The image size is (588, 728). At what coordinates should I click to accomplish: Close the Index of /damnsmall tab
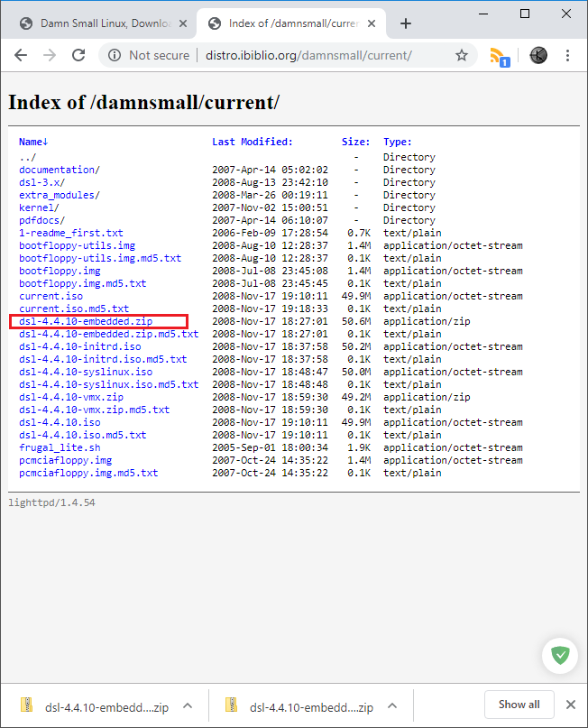click(x=372, y=23)
